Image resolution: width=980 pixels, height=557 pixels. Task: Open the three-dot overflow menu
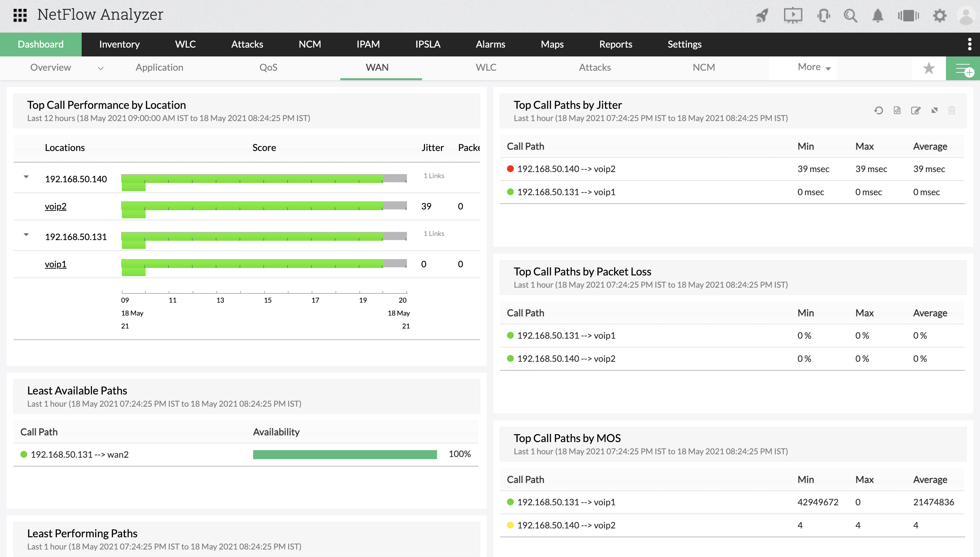pyautogui.click(x=970, y=44)
